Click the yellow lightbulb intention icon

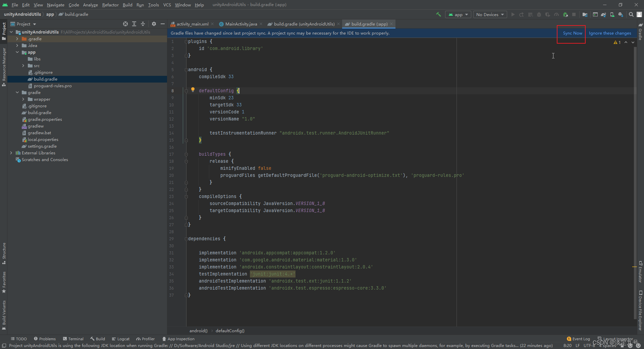click(193, 90)
